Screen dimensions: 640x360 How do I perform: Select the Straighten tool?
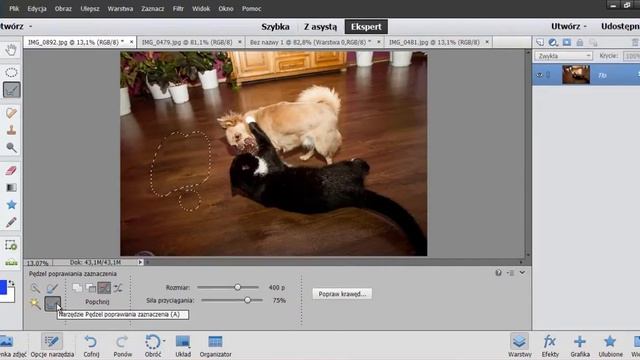click(11, 262)
